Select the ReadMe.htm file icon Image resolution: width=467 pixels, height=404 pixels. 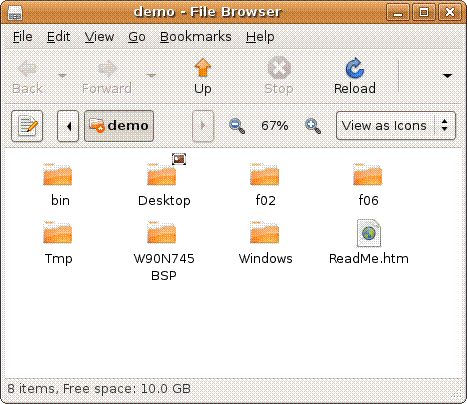(369, 233)
